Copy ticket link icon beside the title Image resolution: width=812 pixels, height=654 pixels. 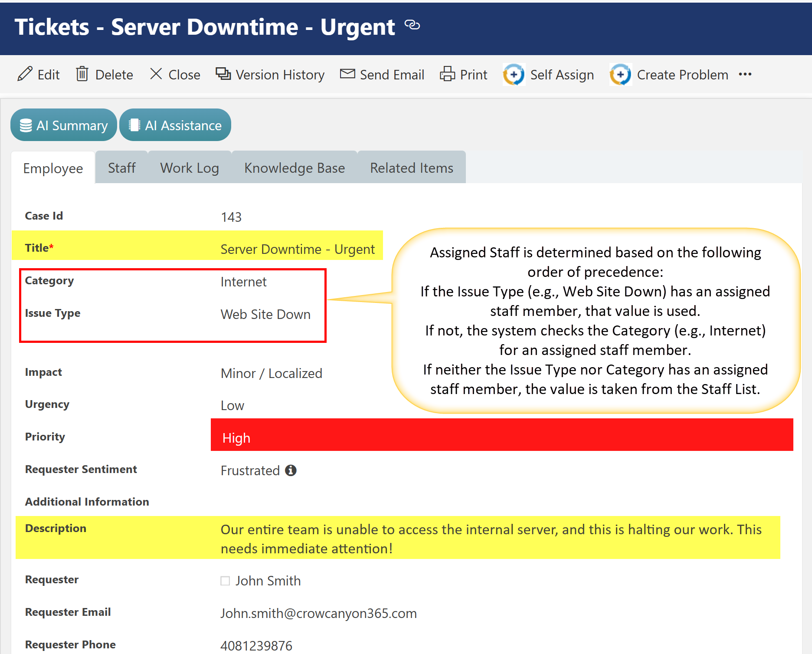(412, 25)
